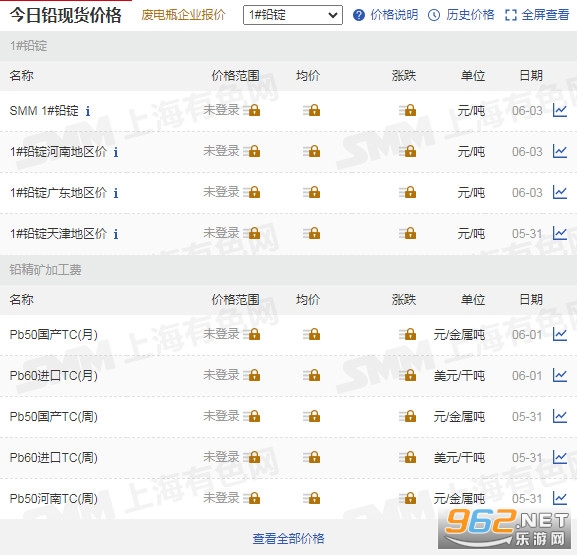
Task: Select the Pb50国产TC(月) row name
Action: pyautogui.click(x=54, y=335)
